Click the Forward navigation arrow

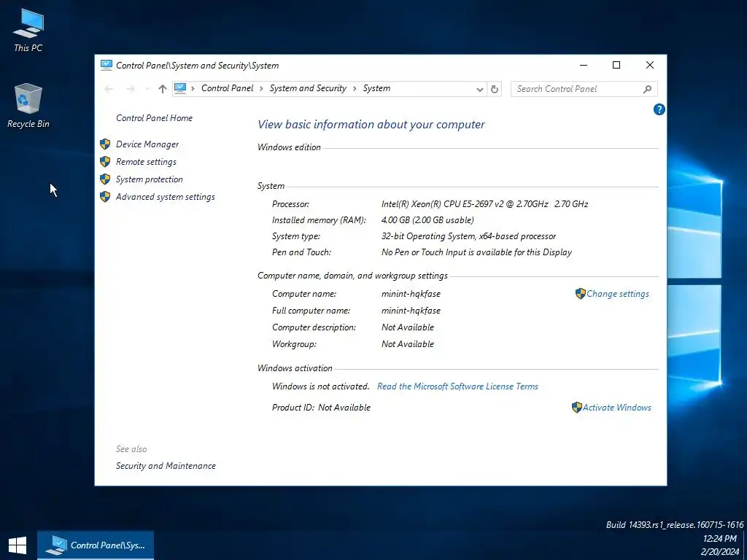point(130,89)
